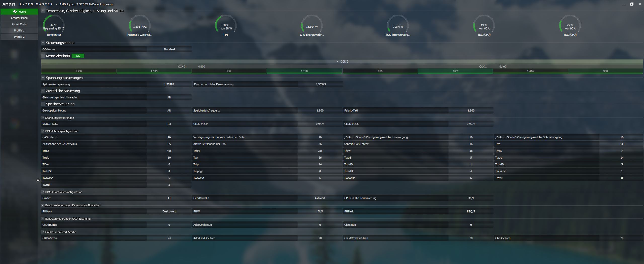Select the core bar showing 977

coord(455,71)
